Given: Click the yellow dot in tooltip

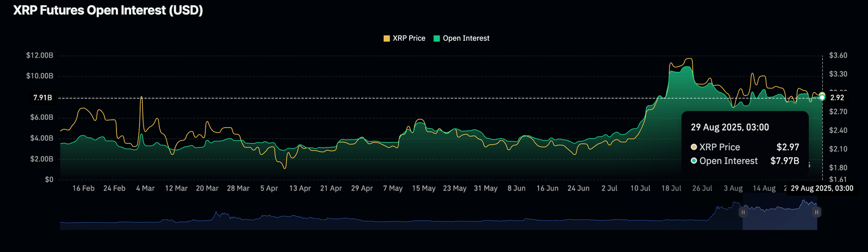Looking at the screenshot, I should 693,147.
